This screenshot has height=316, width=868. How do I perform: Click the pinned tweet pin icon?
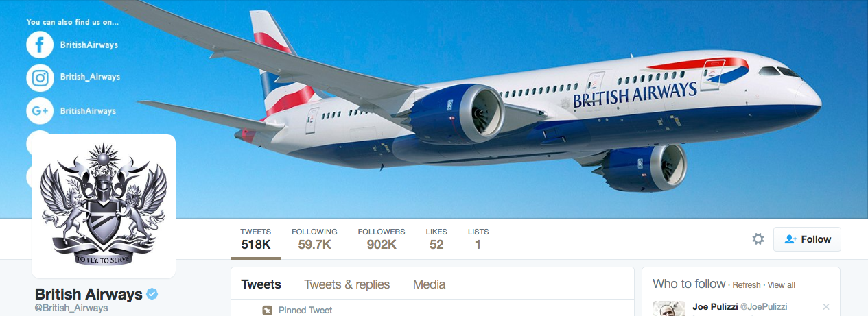click(268, 311)
